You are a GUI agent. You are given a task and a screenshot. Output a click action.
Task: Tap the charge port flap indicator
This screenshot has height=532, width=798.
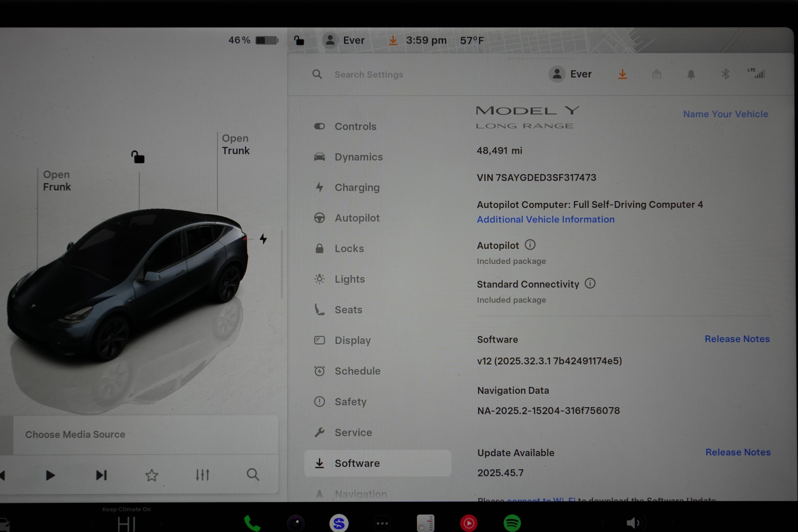pyautogui.click(x=264, y=239)
